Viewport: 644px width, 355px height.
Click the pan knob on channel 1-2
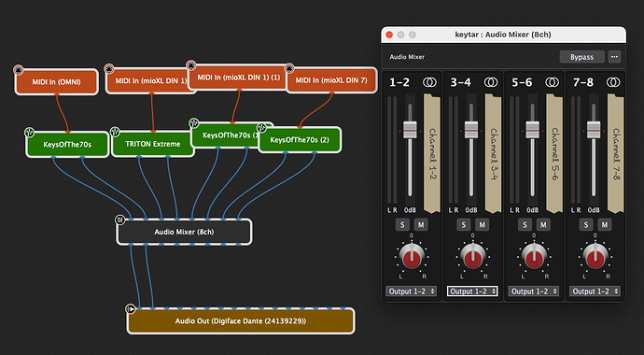point(412,256)
